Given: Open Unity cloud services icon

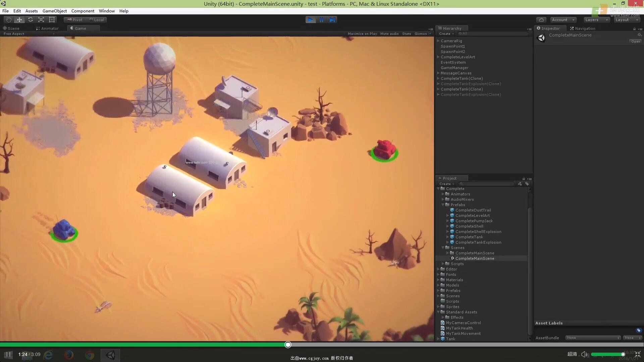Looking at the screenshot, I should tap(541, 20).
